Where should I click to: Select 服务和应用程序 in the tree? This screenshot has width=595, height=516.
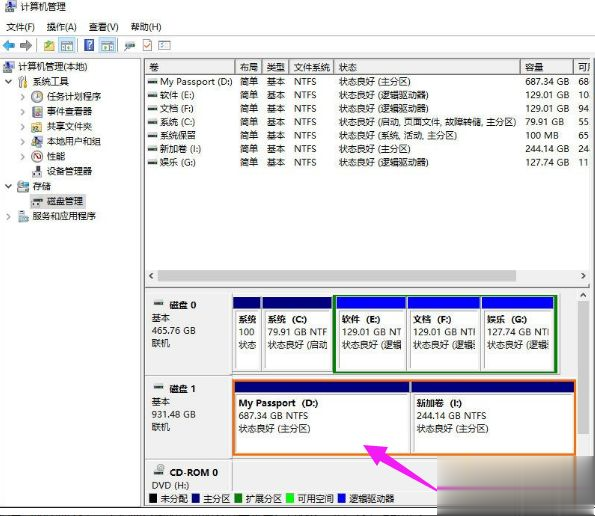click(x=64, y=216)
